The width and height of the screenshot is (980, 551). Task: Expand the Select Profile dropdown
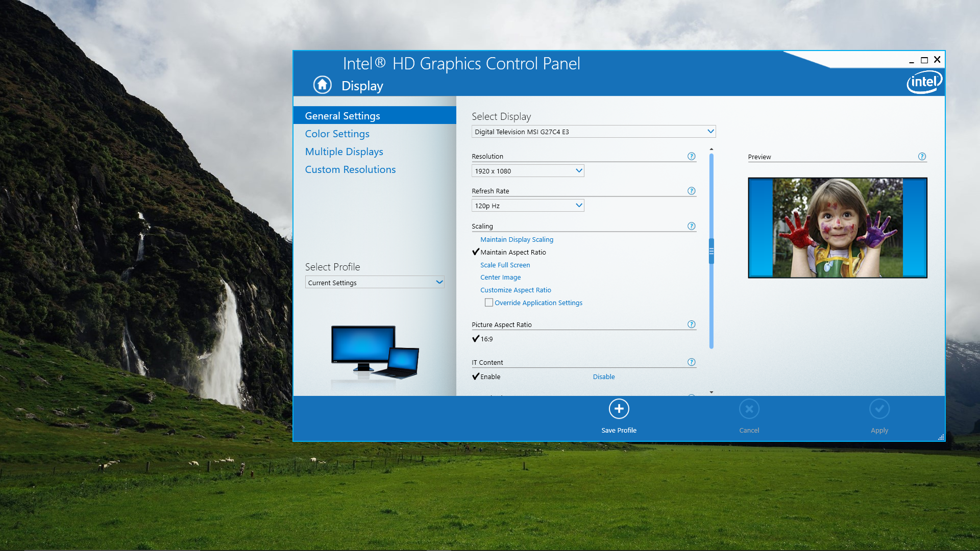click(374, 282)
